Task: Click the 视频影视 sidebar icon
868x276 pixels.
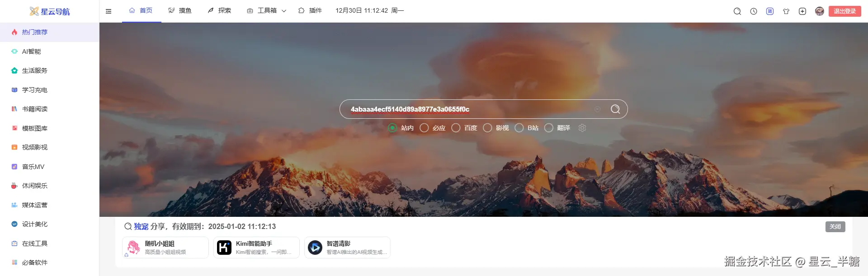Action: [14, 147]
